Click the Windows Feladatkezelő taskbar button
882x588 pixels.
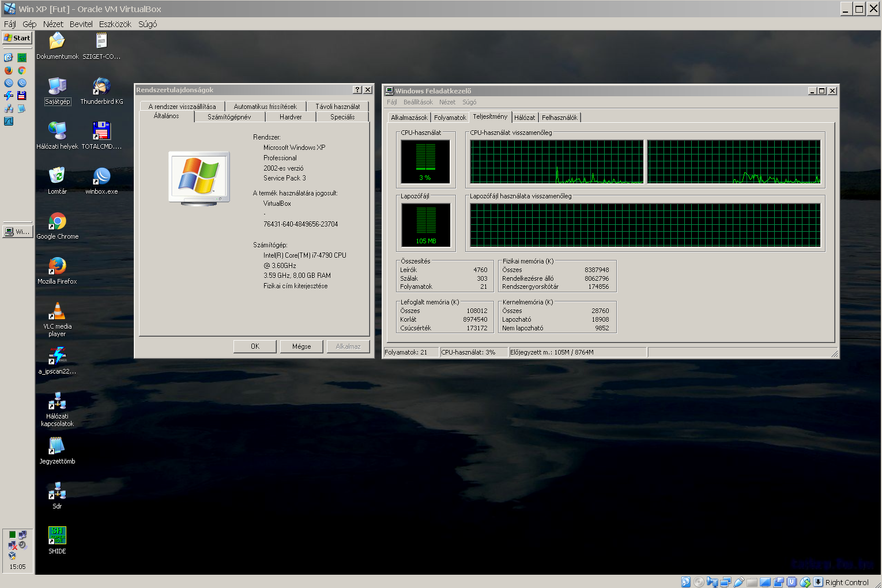point(17,232)
